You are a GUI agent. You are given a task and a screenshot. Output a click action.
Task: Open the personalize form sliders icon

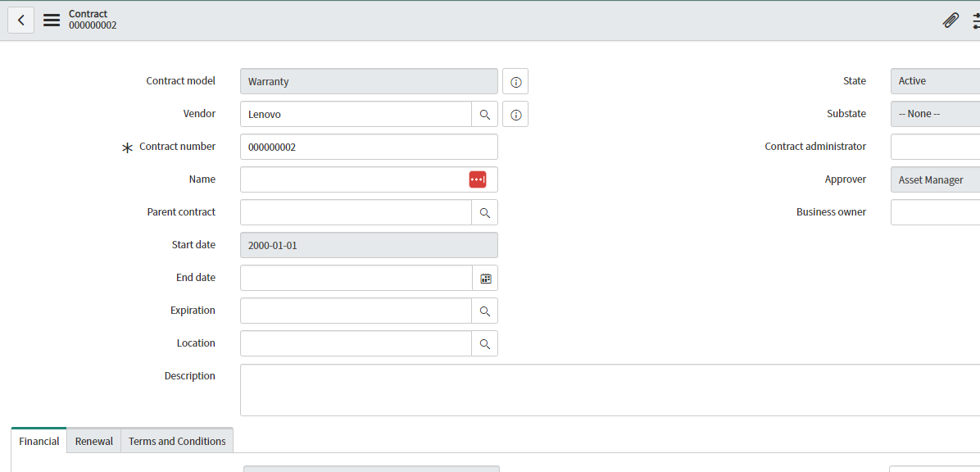975,20
